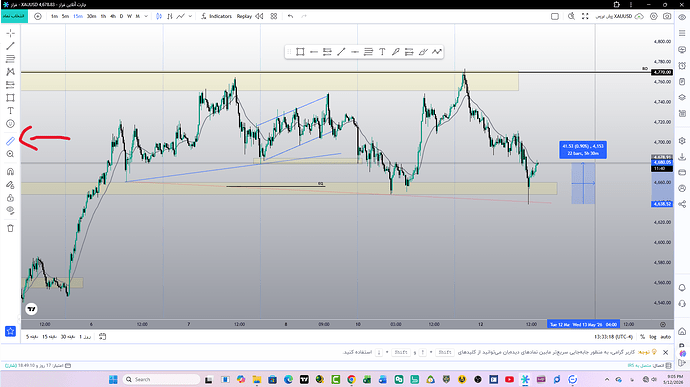Switch to the 30m timeframe

coord(92,16)
